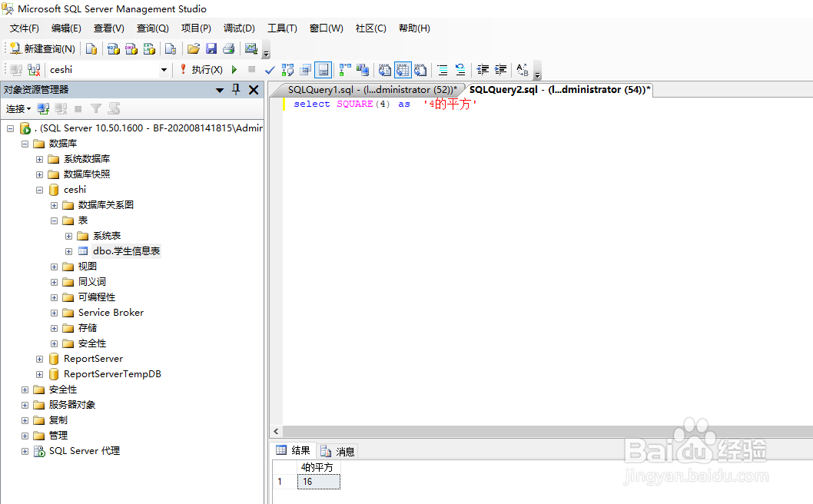The image size is (813, 504).
Task: Toggle Include Client Statistics icon
Action: click(x=363, y=69)
